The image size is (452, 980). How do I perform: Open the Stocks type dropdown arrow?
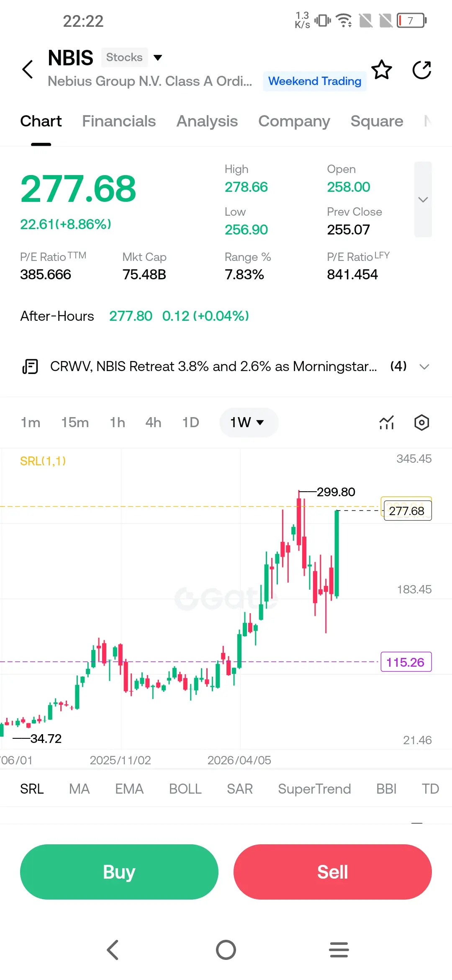click(158, 57)
